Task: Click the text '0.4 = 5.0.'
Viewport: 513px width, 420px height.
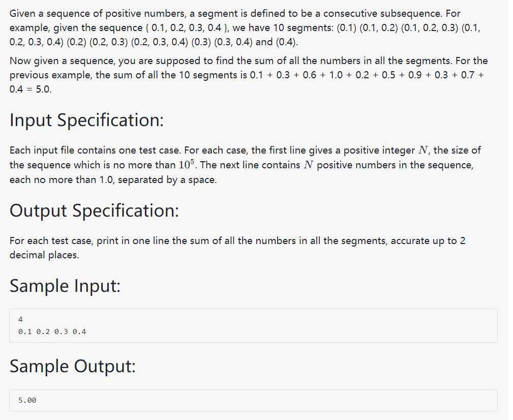Action: (x=31, y=89)
